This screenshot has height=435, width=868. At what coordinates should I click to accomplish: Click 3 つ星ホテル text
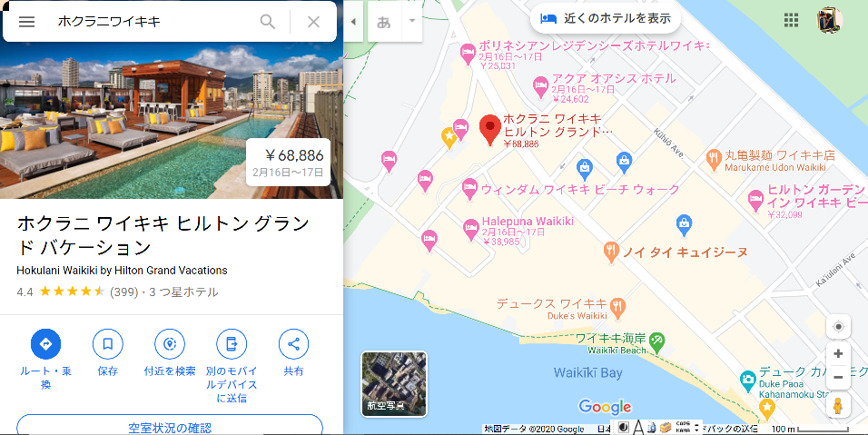click(183, 292)
